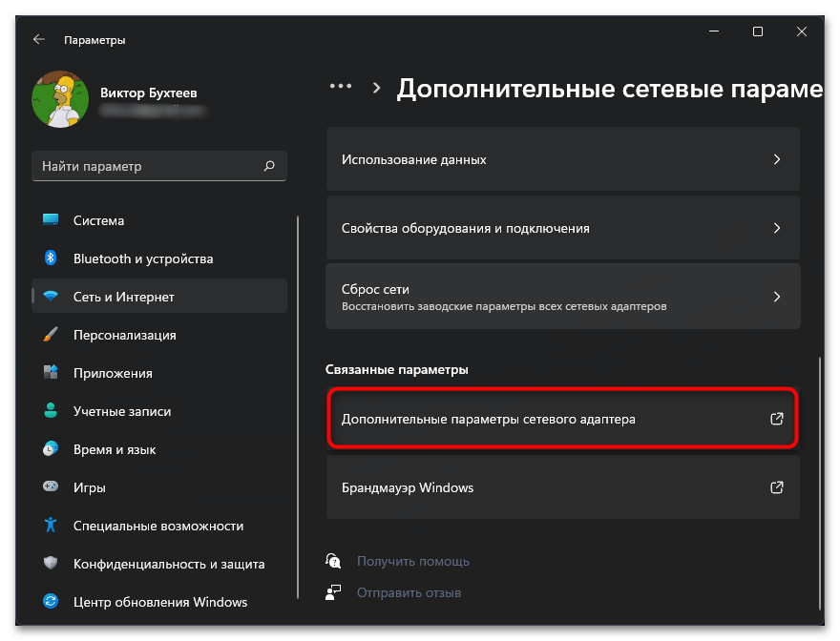The height and width of the screenshot is (641, 840).
Task: Select the Игры gamepad icon
Action: 52,487
